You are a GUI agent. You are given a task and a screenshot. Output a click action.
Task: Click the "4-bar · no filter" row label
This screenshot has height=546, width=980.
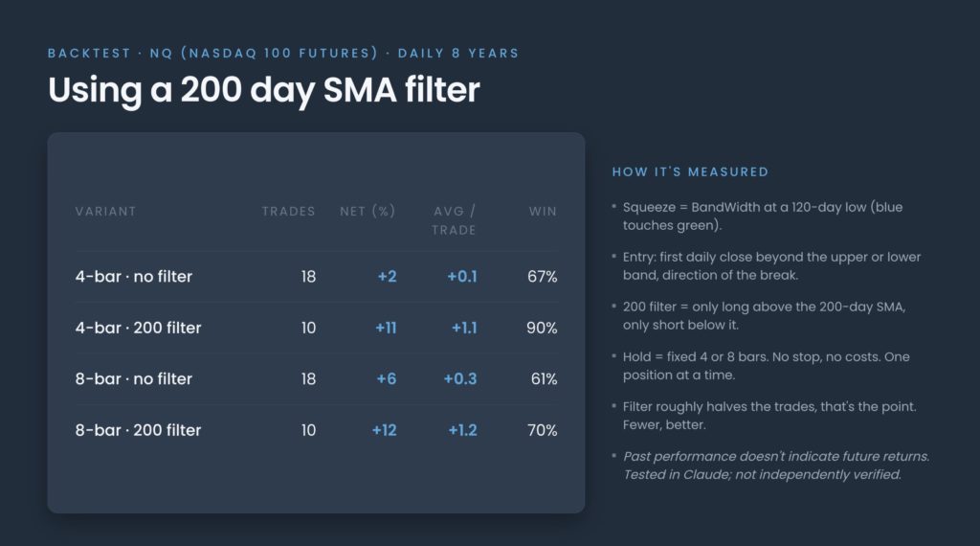pos(134,277)
